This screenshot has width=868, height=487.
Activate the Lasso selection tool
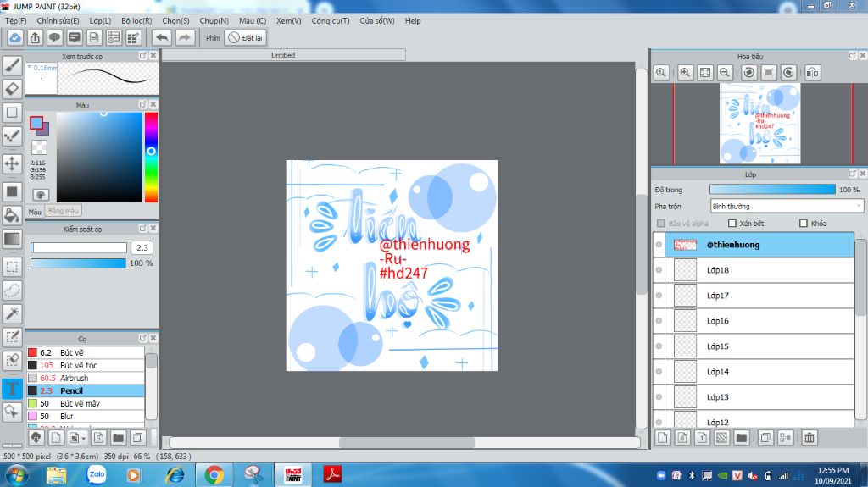pyautogui.click(x=12, y=290)
